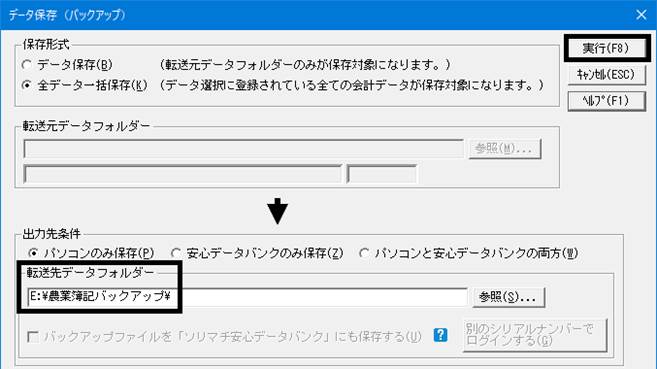Click 別のシリアルナンバーでログインする(G) button
Viewport: 657px width, 369px height.
[535, 335]
